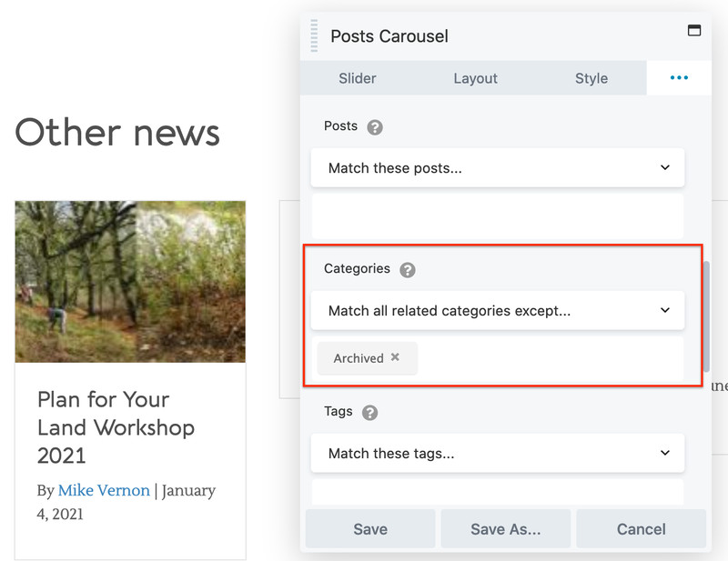728x561 pixels.
Task: Grab the Posts Carousel panel drag handle
Action: [315, 35]
